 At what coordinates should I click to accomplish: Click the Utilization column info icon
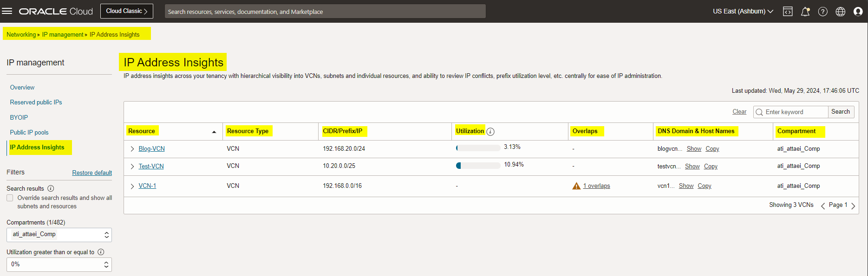(x=490, y=132)
